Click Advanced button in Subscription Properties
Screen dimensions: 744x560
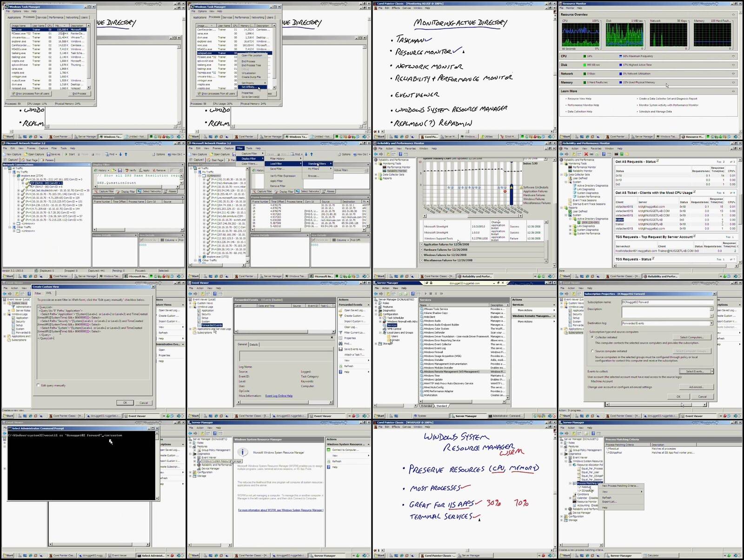point(696,387)
